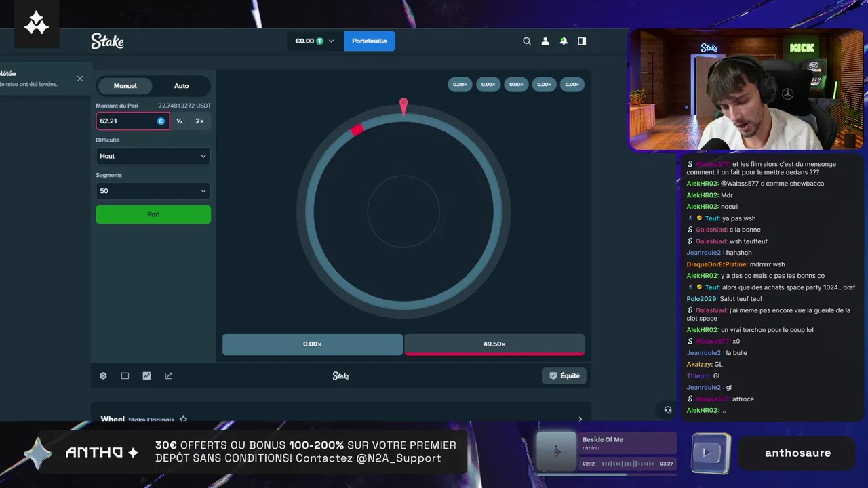Viewport: 868px width, 488px height.
Task: Open the €0.00 balance dropdown
Action: click(315, 41)
